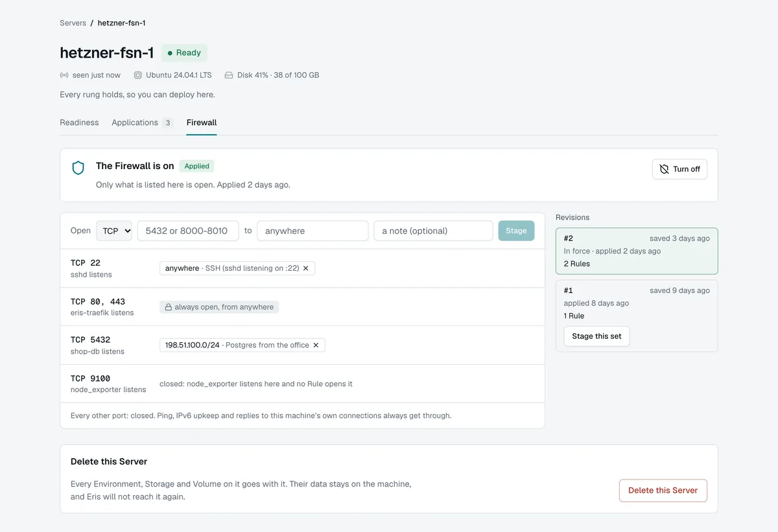Click the 'Delete this Server' section heading
The height and width of the screenshot is (532, 778).
(x=109, y=461)
